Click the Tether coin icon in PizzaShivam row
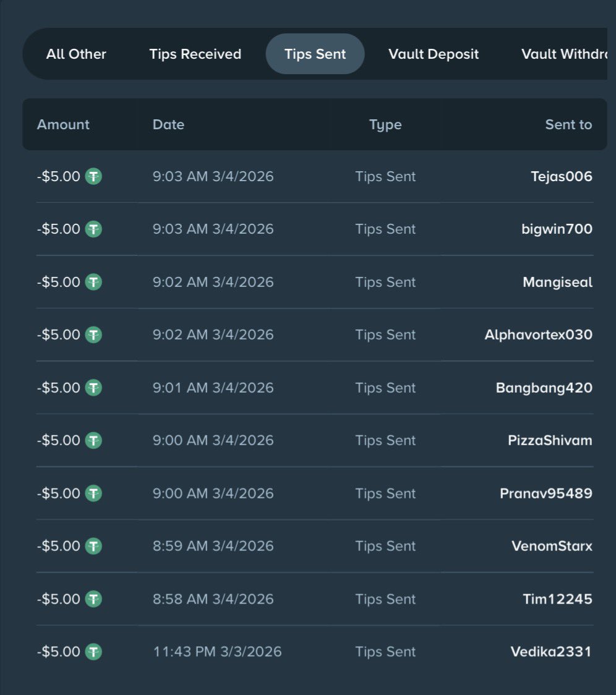Screen dimensions: 616x695 pyautogui.click(x=93, y=441)
